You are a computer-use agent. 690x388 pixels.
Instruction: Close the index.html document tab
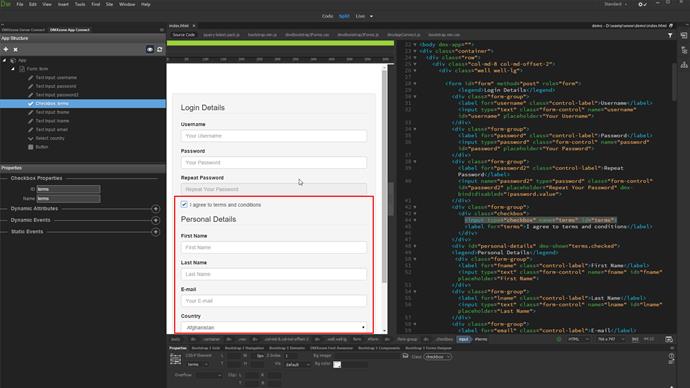194,26
